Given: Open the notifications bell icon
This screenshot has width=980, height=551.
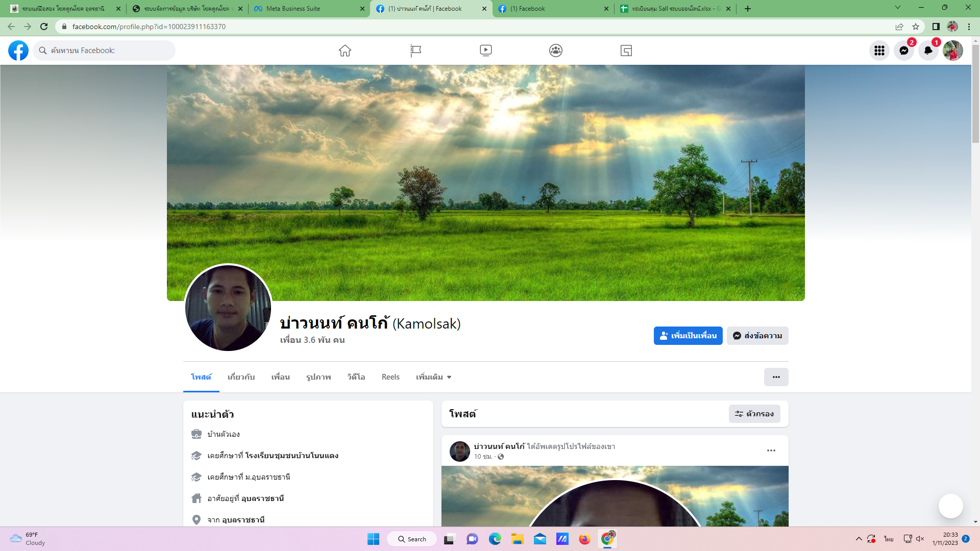Looking at the screenshot, I should point(928,51).
